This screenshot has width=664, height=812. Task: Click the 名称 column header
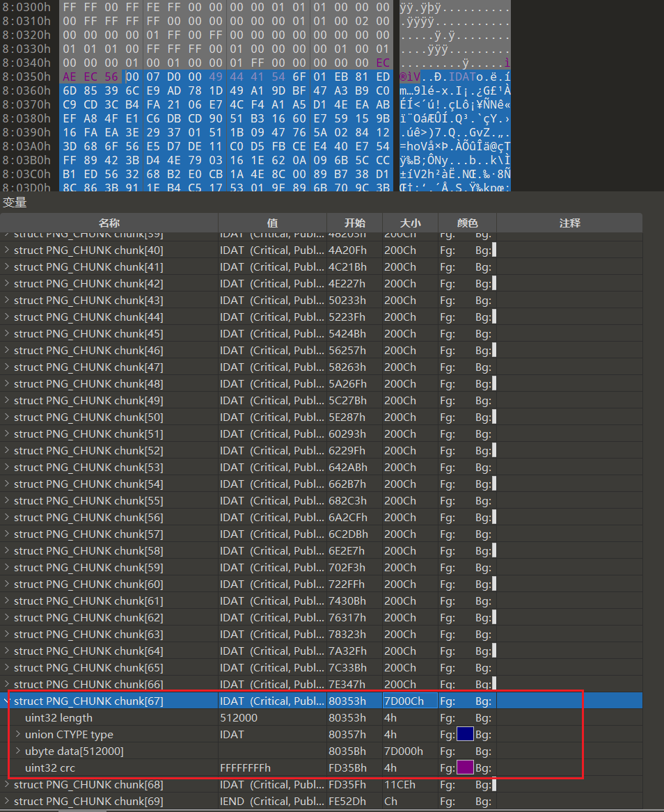pyautogui.click(x=109, y=223)
